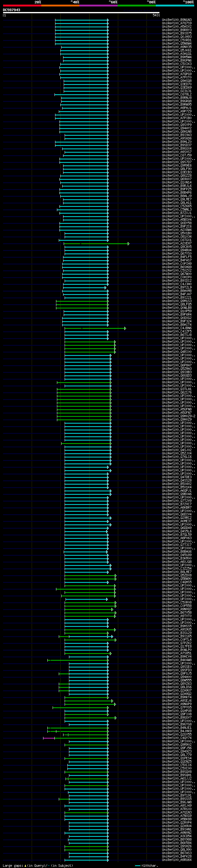Select hit UniRef100_B9N1N3
This screenshot has height=868, width=197.
177,20
